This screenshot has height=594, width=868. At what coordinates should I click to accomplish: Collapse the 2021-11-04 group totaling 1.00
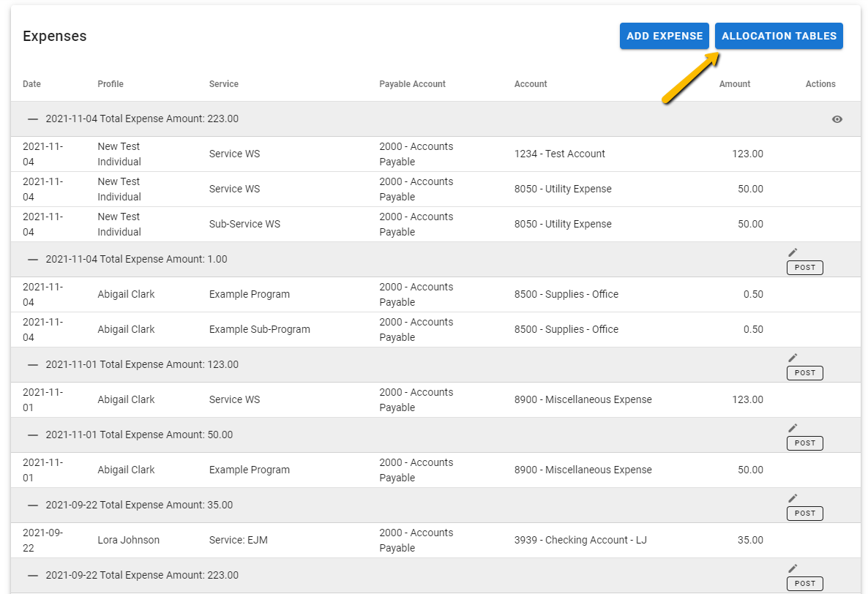click(x=33, y=260)
